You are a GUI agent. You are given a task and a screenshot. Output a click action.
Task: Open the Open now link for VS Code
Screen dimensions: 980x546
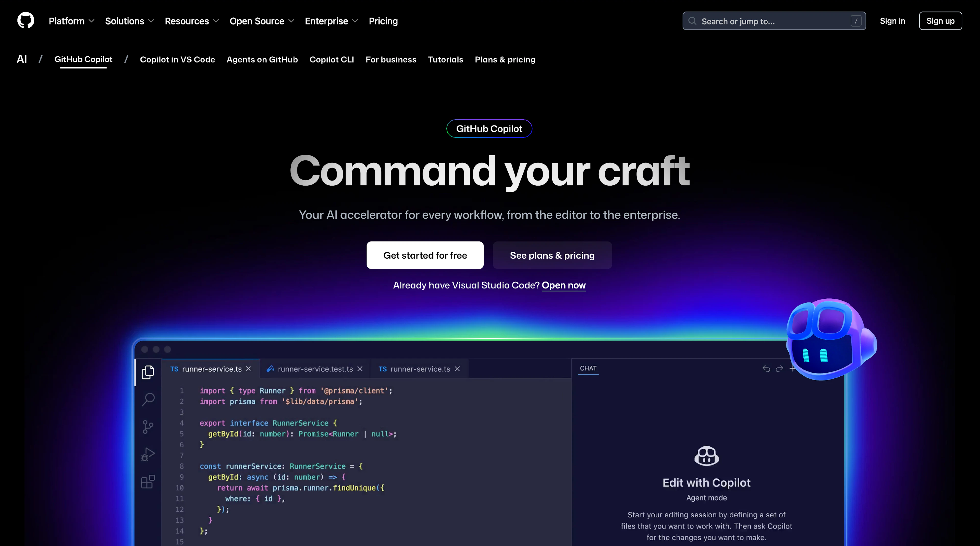563,285
